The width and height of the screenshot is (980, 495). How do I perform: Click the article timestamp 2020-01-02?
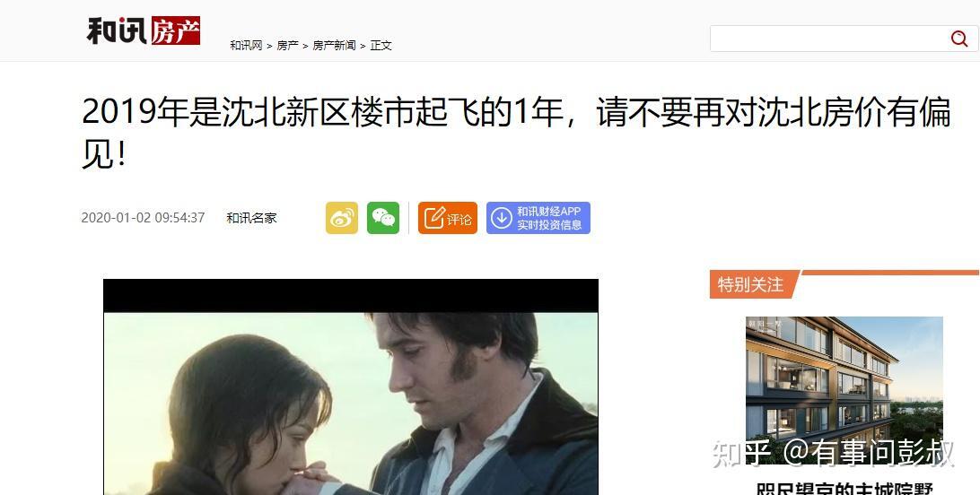143,218
